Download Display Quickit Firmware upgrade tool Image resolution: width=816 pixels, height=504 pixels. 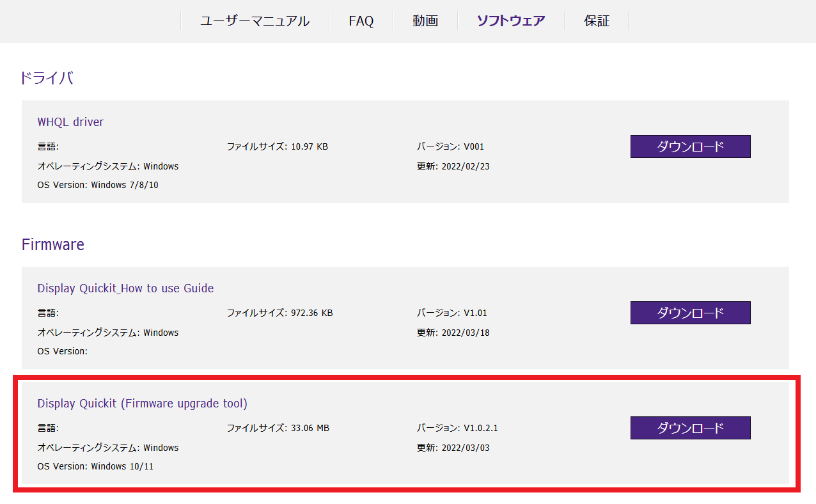pyautogui.click(x=690, y=428)
